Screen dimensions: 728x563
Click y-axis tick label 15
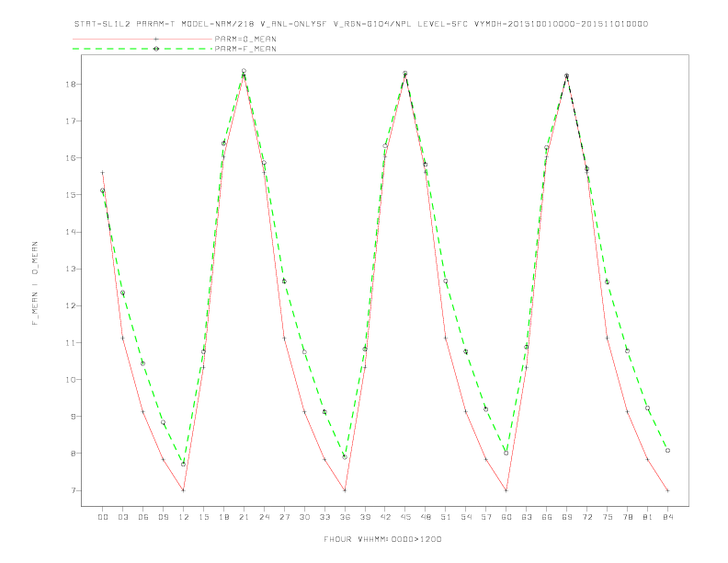[71, 195]
